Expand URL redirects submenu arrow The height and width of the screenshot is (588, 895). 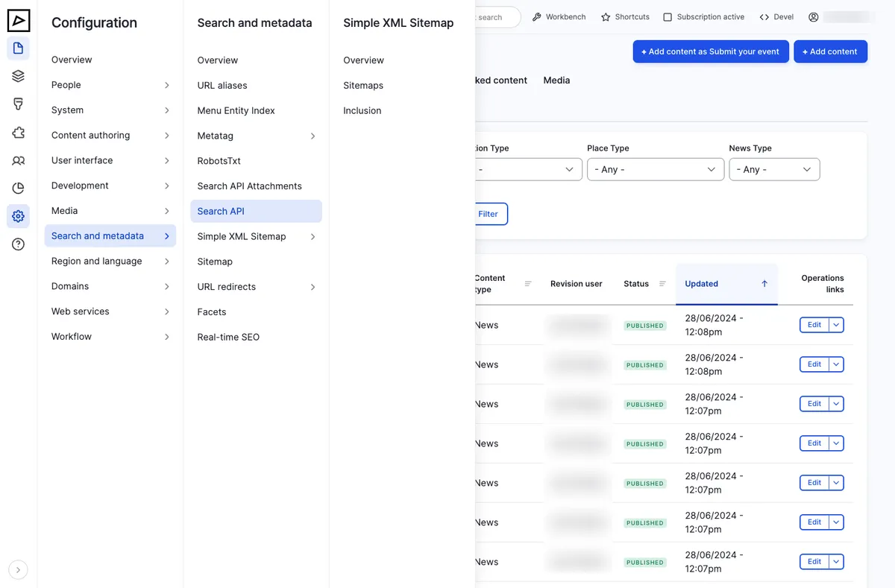(313, 287)
